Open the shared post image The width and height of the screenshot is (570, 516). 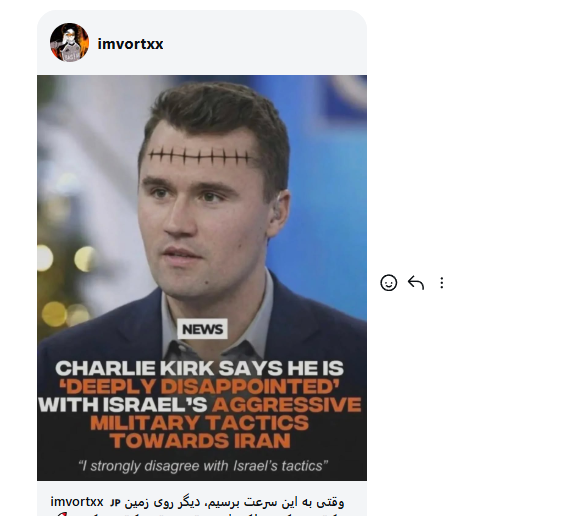202,278
